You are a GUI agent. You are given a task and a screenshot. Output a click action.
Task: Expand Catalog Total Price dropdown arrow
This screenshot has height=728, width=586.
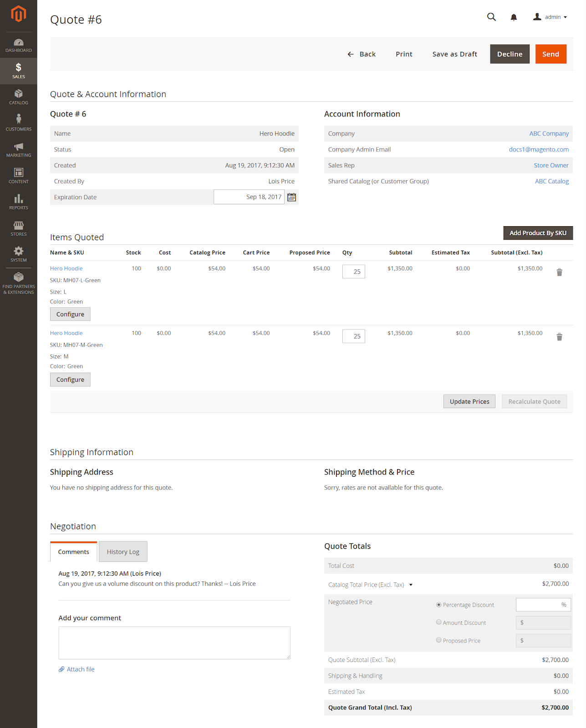(x=411, y=585)
